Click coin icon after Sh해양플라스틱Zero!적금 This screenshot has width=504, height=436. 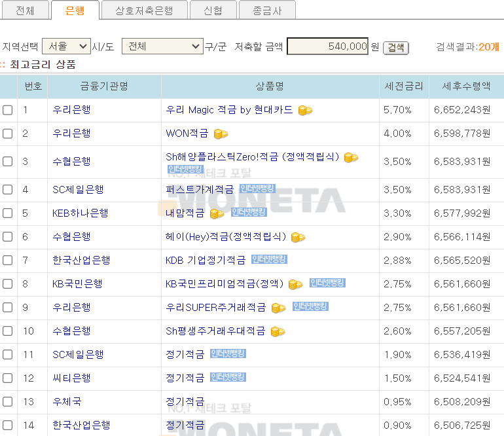click(351, 158)
